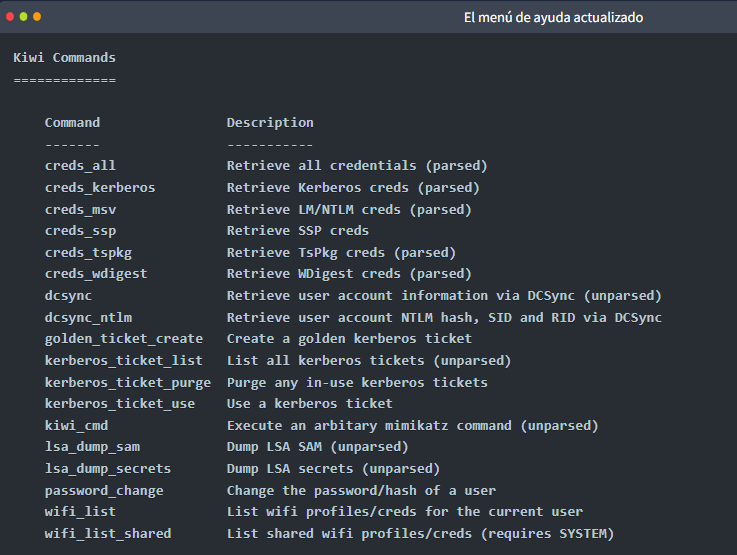
Task: Select the creds_ssp command
Action: (80, 231)
